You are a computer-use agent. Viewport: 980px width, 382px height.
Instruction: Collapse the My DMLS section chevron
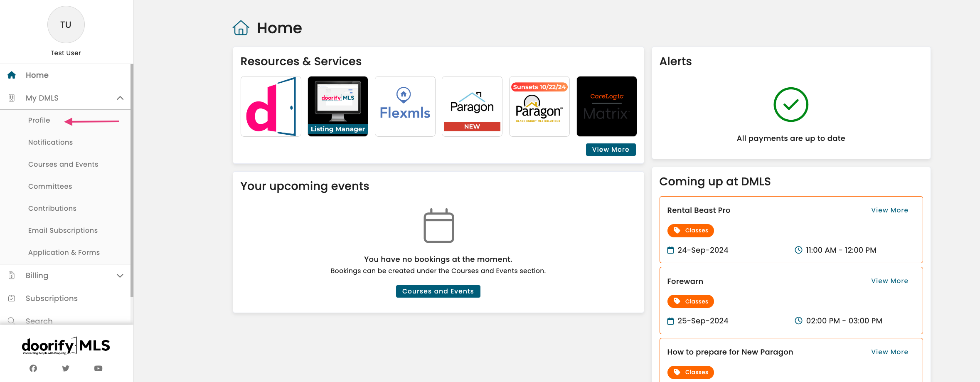coord(120,98)
